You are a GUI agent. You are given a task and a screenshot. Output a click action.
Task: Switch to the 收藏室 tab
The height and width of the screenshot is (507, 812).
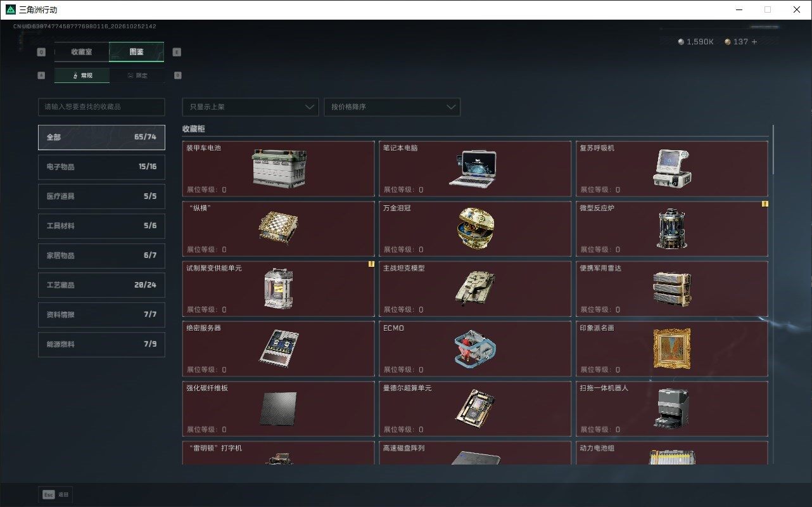[x=82, y=52]
